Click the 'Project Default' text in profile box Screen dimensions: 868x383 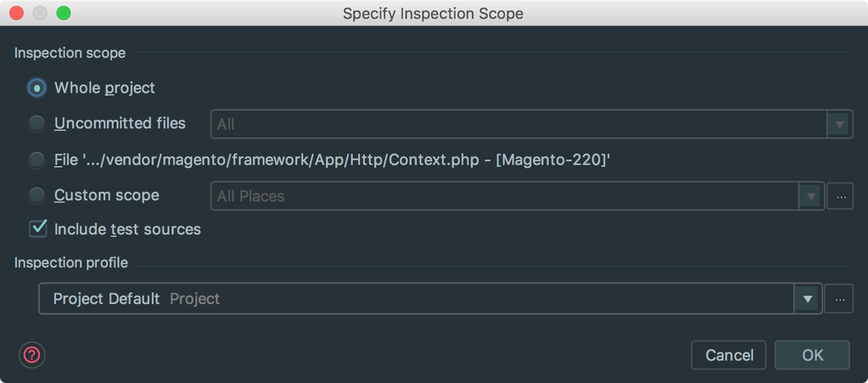107,299
